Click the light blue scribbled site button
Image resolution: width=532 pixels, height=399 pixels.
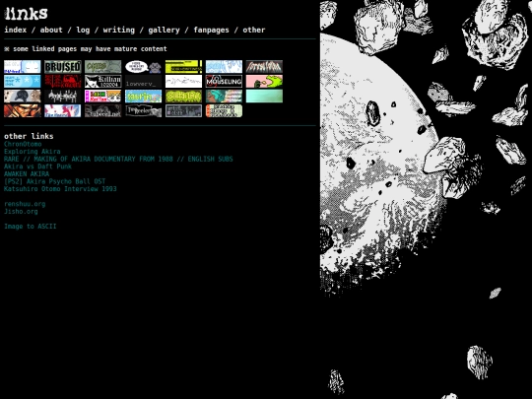(x=224, y=67)
